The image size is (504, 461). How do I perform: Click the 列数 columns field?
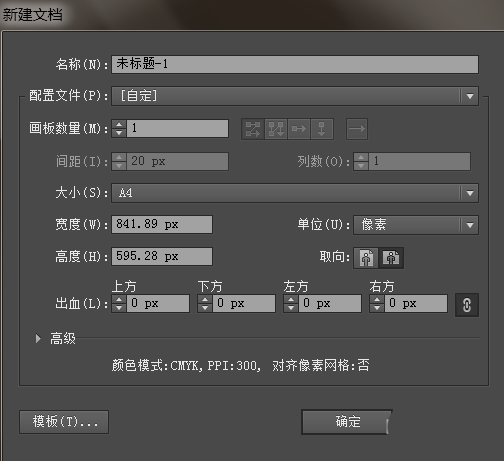[x=420, y=162]
